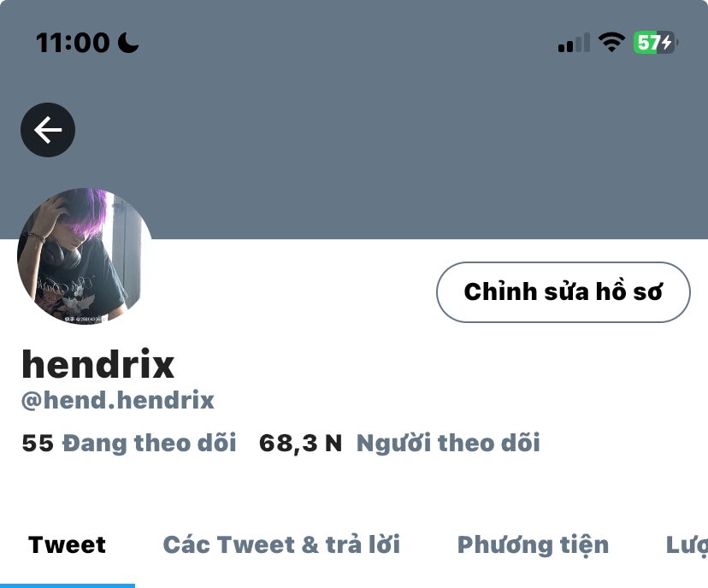
Task: Tap the @hend.hendrix username handle
Action: (118, 400)
